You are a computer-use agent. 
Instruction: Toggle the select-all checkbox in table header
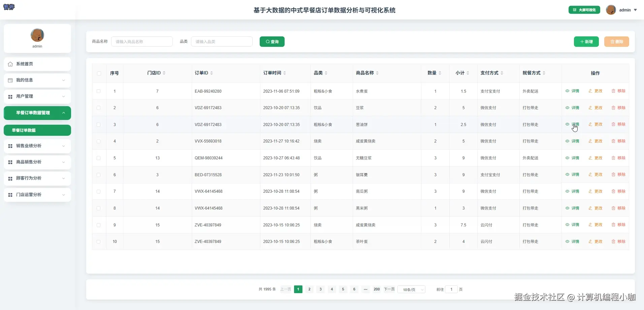99,73
